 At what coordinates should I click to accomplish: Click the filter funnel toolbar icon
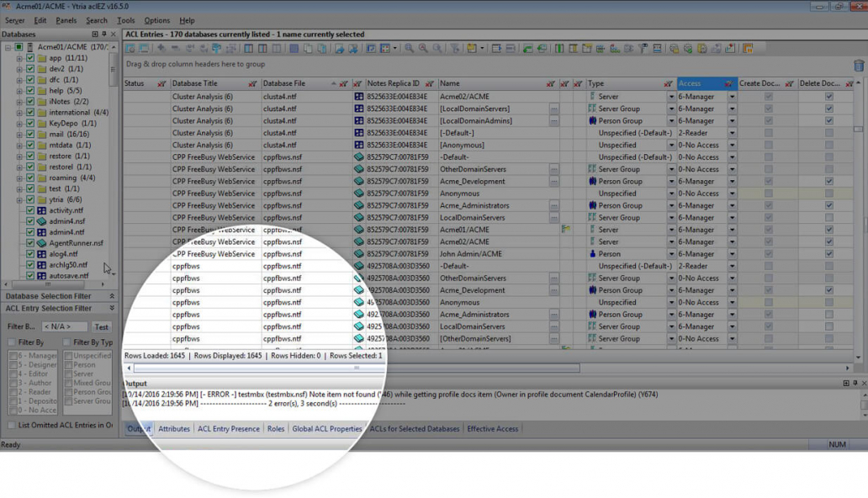(455, 49)
